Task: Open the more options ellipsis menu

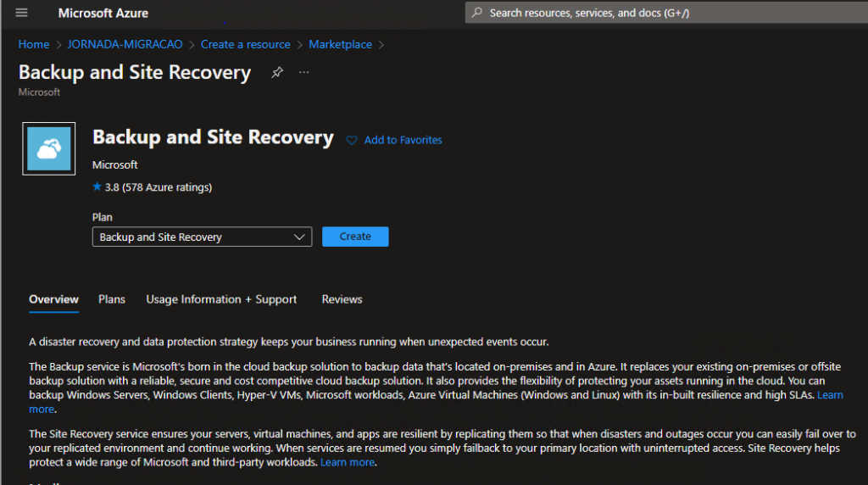Action: pos(304,73)
